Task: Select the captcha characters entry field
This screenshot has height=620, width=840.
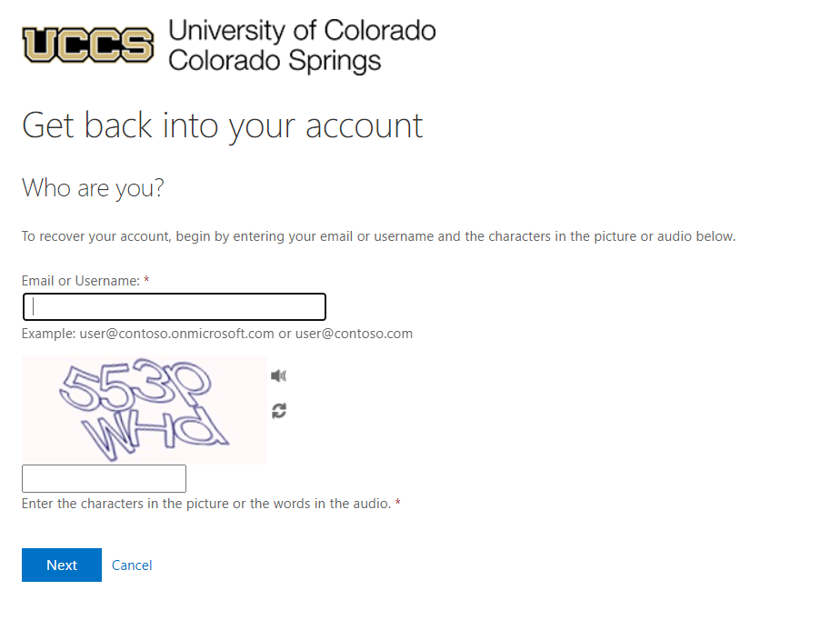Action: tap(104, 478)
